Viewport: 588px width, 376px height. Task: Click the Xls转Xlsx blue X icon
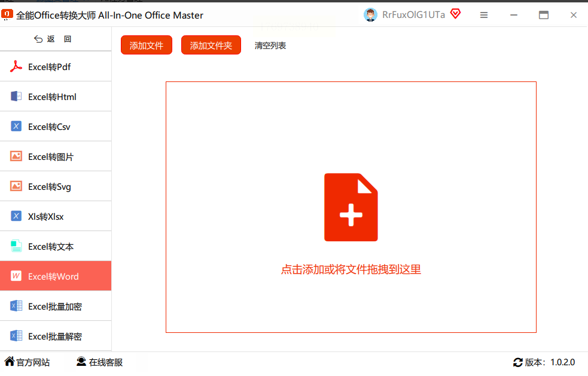16,216
